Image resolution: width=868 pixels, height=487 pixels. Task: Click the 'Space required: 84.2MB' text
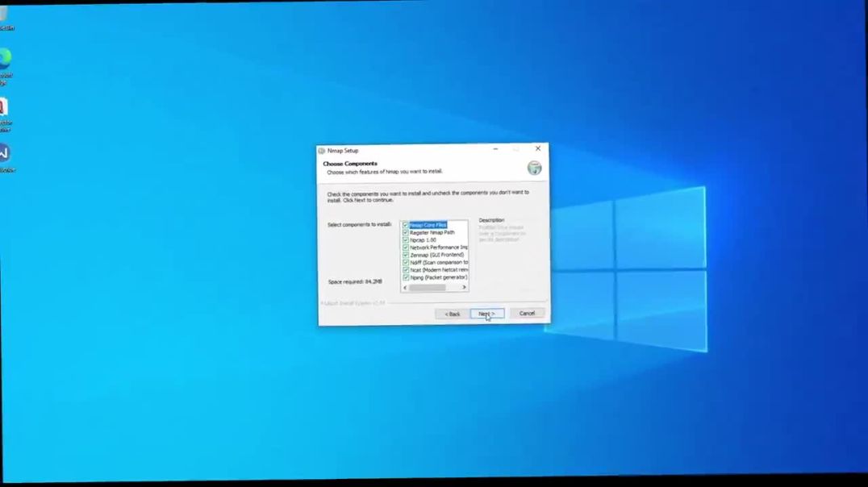pos(355,281)
